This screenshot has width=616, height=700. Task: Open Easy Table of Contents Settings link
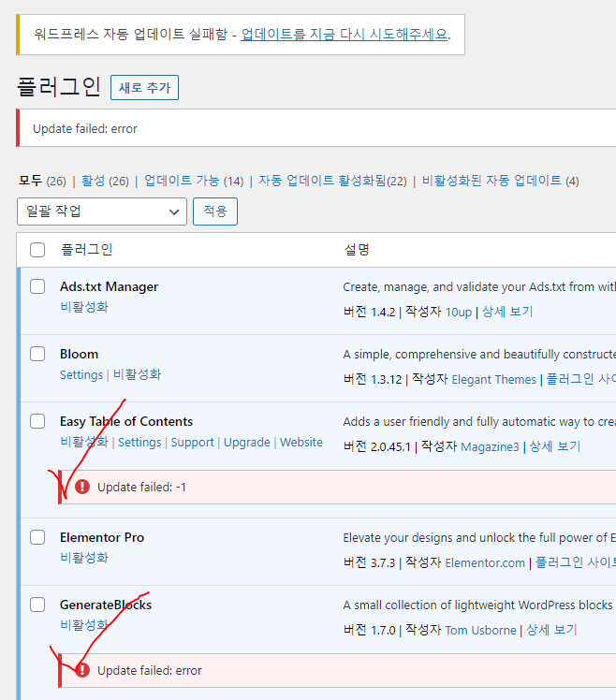pyautogui.click(x=139, y=443)
